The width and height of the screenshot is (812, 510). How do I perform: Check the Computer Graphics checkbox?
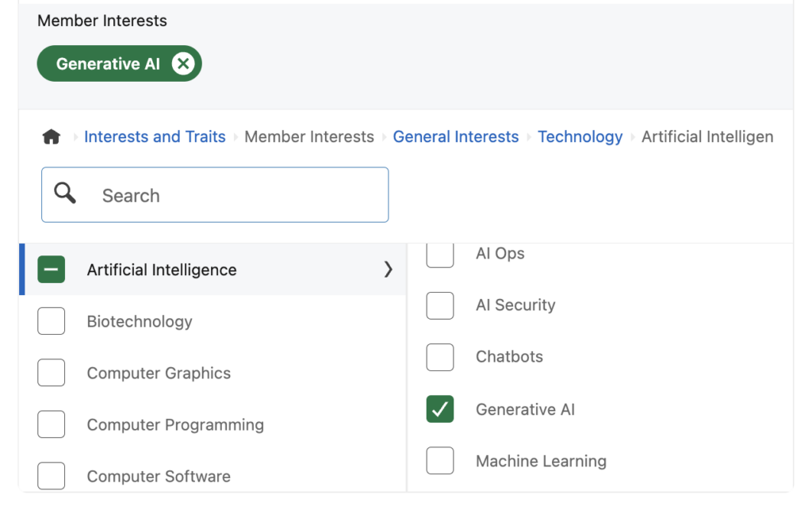coord(52,373)
